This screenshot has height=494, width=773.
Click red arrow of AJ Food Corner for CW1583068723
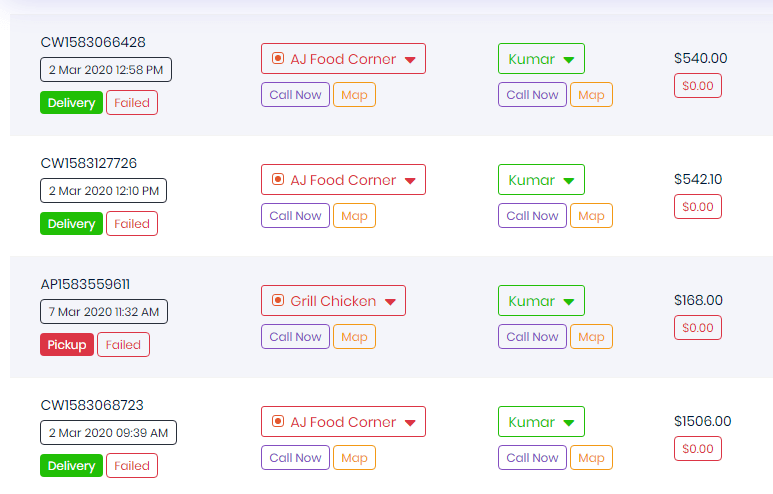[410, 423]
